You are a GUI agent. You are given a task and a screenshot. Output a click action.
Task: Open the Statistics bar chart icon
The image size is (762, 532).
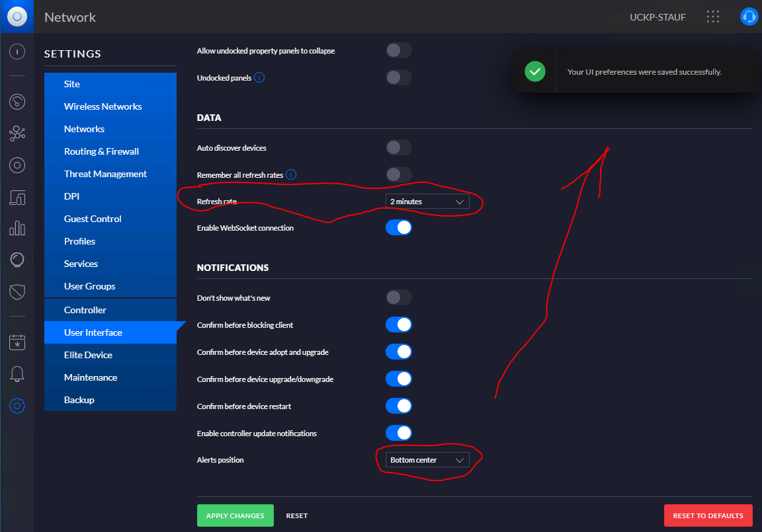pyautogui.click(x=17, y=229)
